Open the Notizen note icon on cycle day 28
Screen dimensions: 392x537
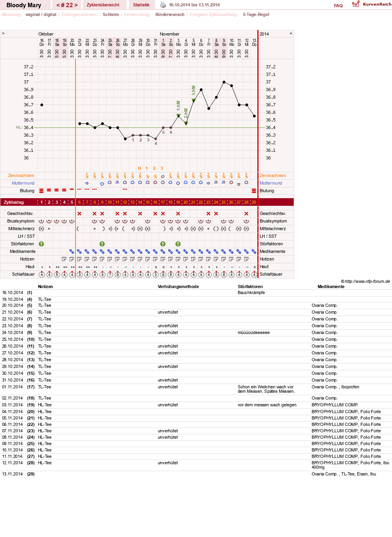tap(247, 259)
